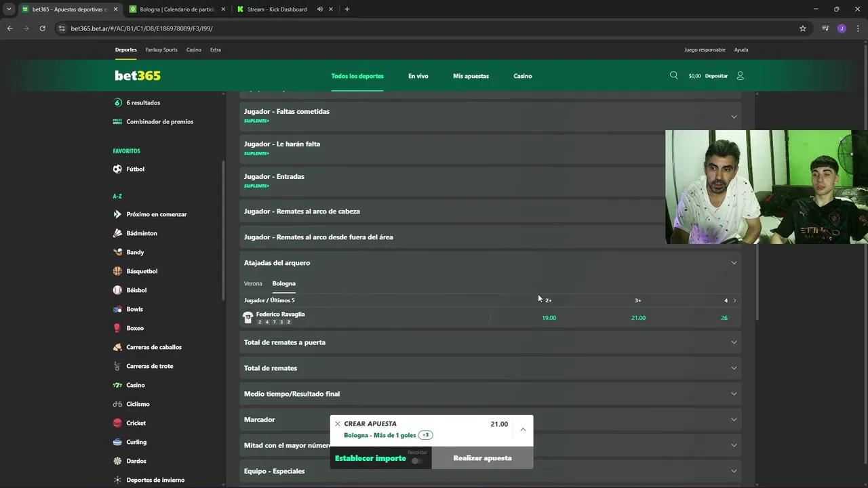Click the +3 selections badge
Image resolution: width=868 pixels, height=488 pixels.
(426, 435)
